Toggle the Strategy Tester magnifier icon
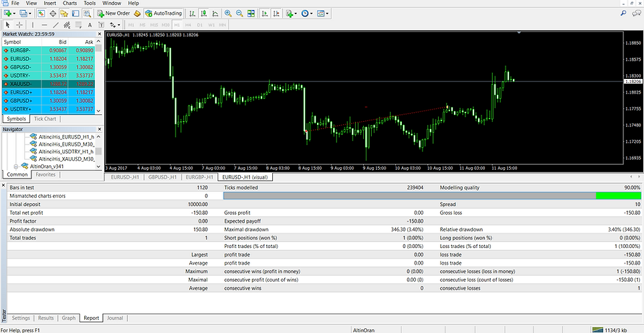The image size is (644, 333). tap(86, 13)
